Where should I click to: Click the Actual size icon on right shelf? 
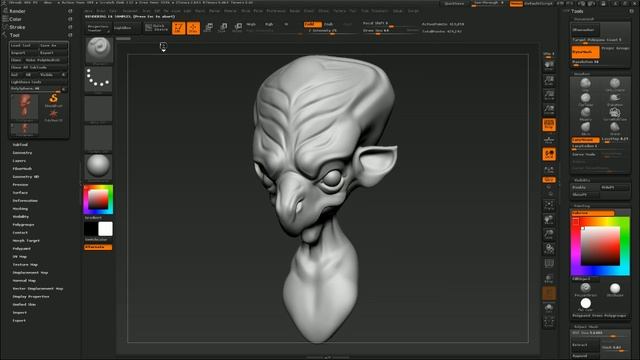click(549, 109)
